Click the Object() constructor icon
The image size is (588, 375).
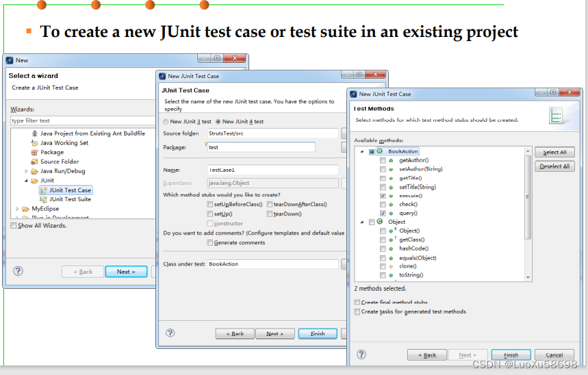pyautogui.click(x=392, y=231)
